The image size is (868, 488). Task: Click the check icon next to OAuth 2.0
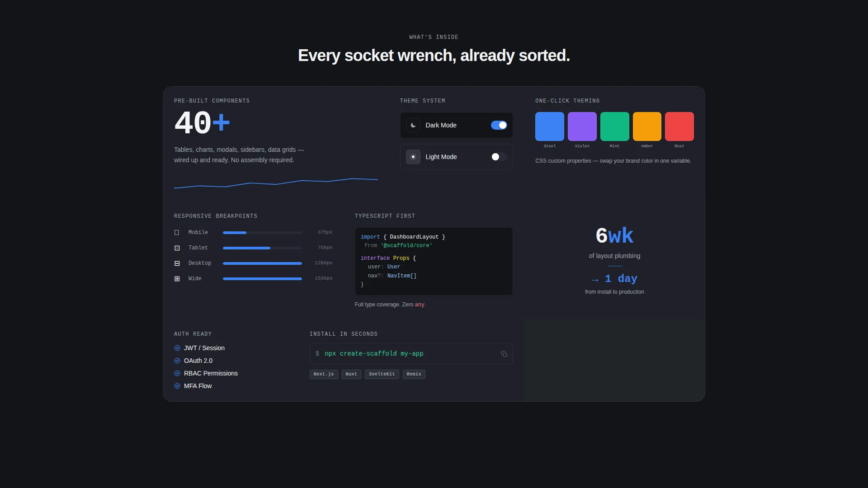[177, 361]
